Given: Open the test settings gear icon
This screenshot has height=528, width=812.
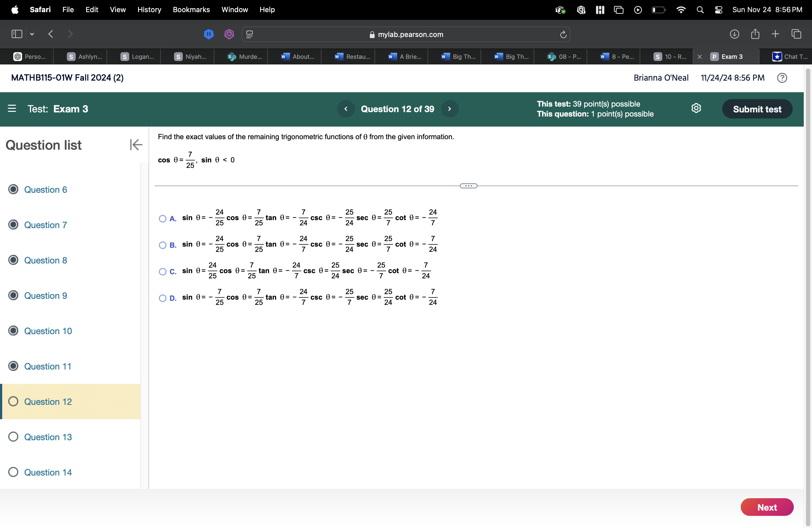Looking at the screenshot, I should click(696, 109).
